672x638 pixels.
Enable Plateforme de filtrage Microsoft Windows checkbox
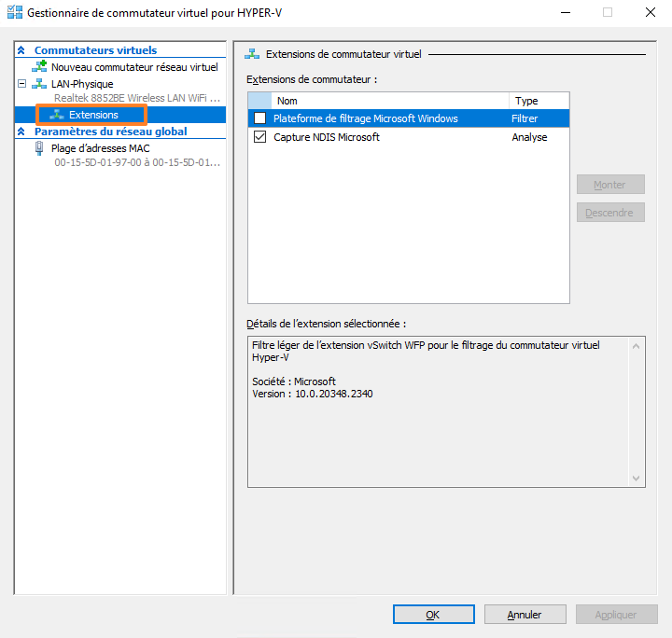(x=259, y=118)
